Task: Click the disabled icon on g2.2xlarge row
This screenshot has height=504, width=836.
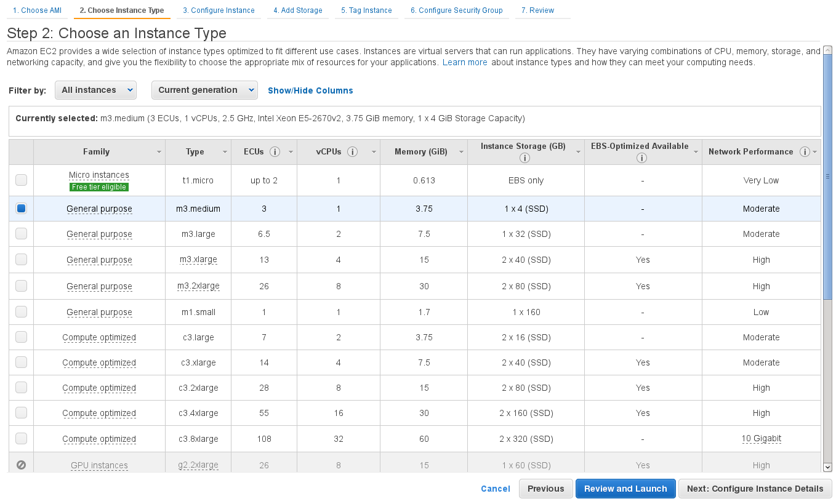Action: click(x=21, y=465)
